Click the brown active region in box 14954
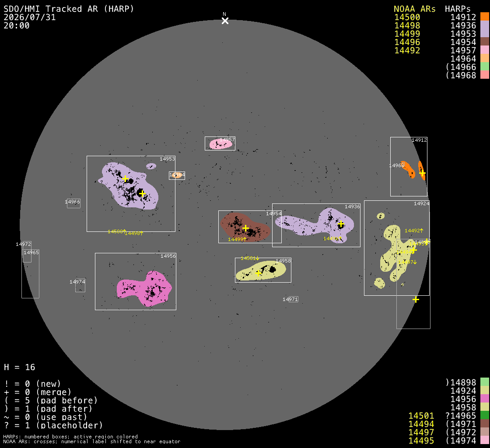 (245, 227)
